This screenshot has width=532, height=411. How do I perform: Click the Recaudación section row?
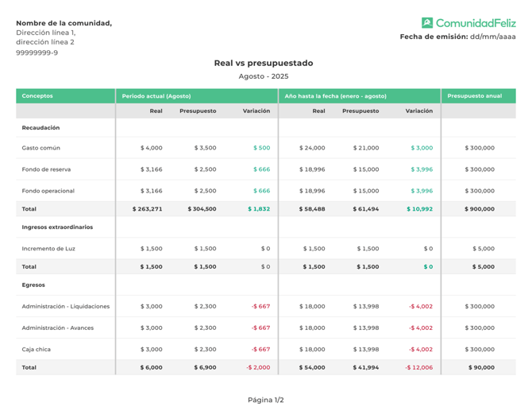[40, 127]
